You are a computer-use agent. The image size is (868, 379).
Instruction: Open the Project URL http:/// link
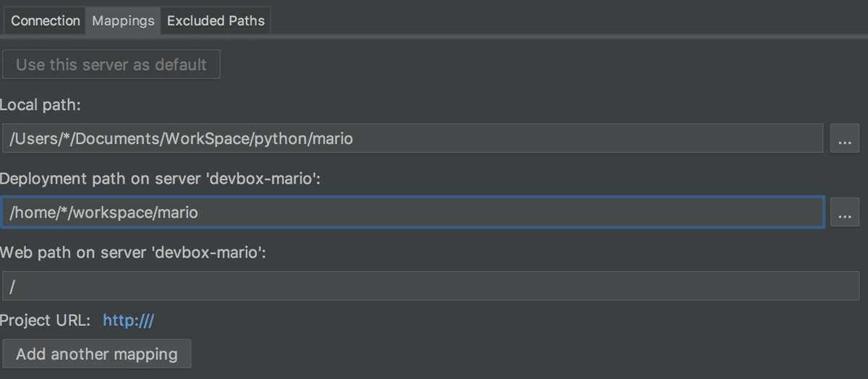tap(128, 320)
